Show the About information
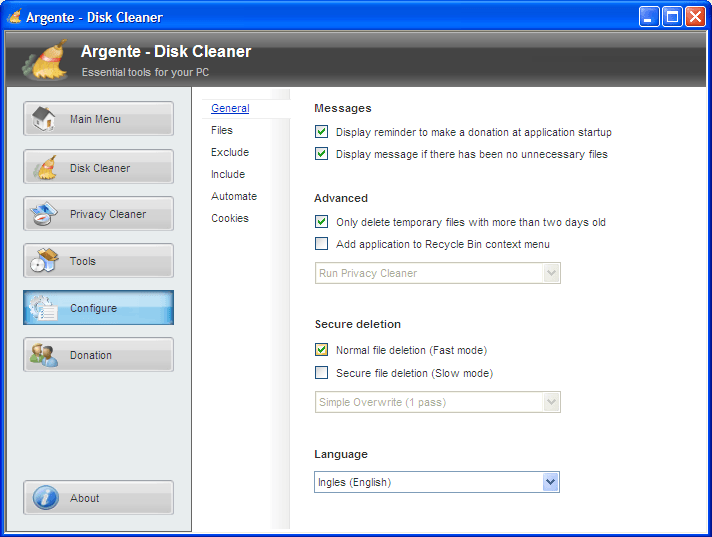 (x=99, y=498)
